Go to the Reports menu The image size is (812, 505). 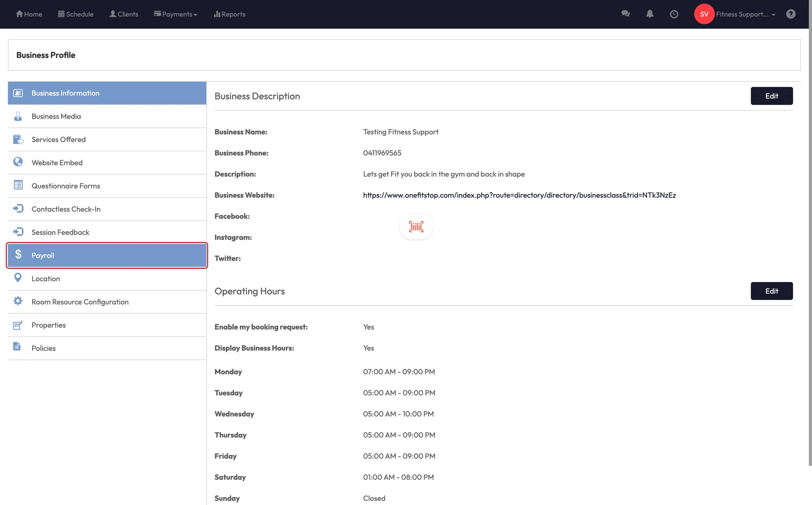tap(230, 14)
